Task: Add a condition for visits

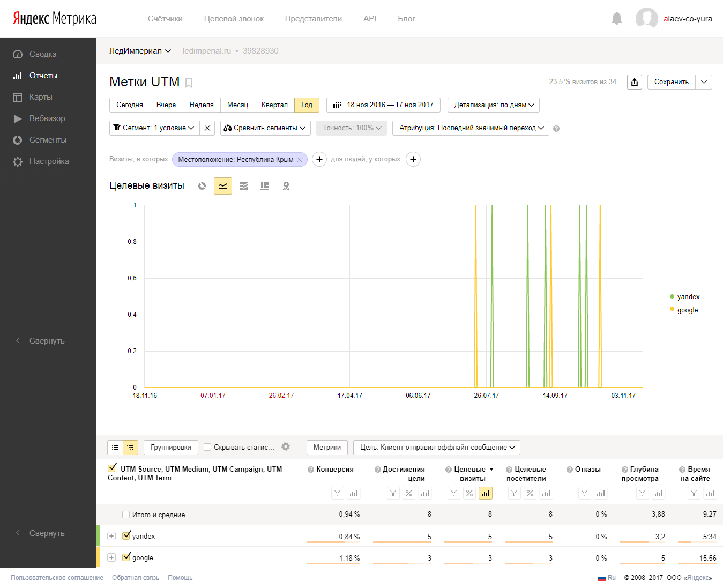Action: point(319,159)
